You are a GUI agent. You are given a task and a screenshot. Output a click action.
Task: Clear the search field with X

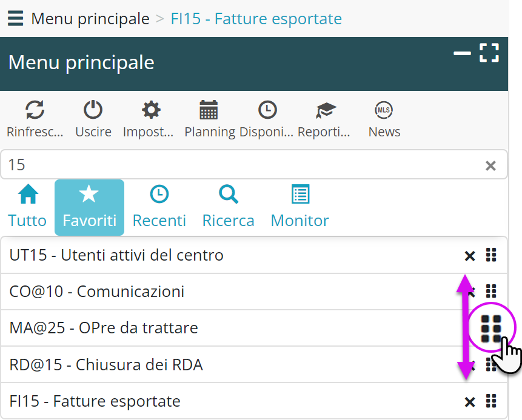[490, 165]
